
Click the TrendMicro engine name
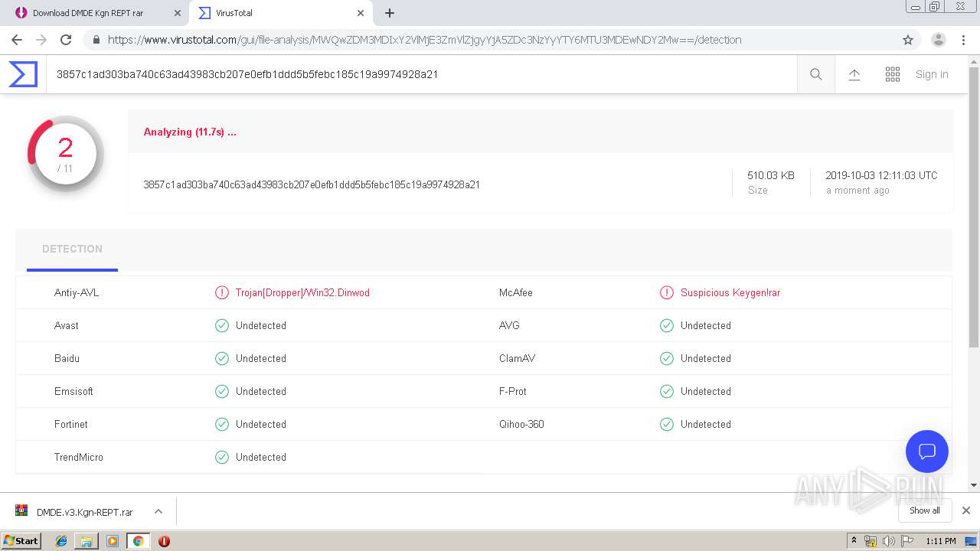pos(79,458)
